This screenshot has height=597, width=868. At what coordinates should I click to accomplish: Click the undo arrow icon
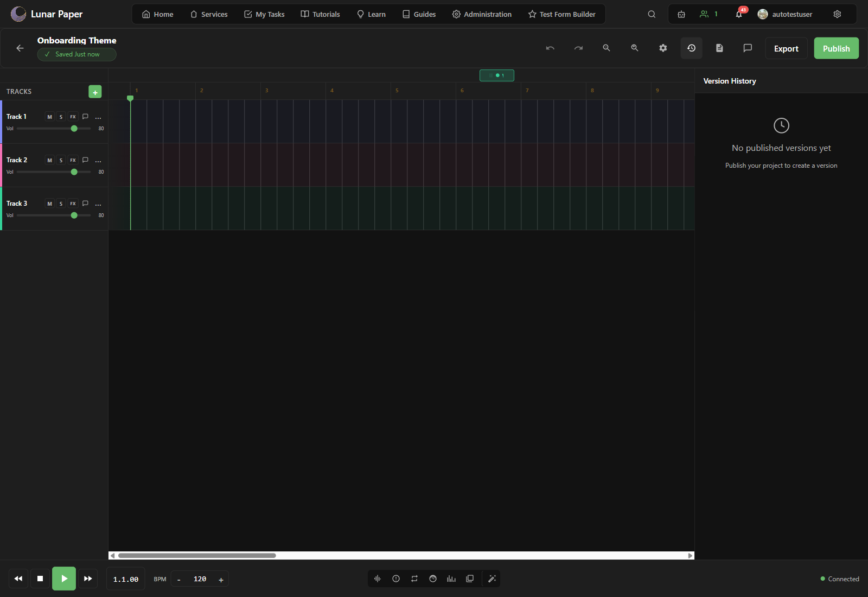550,48
